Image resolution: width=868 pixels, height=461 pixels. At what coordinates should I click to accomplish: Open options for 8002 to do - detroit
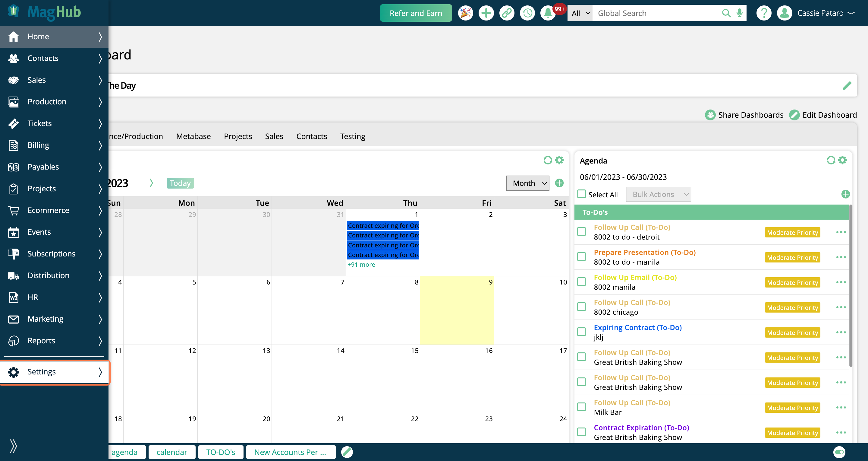[x=841, y=232]
